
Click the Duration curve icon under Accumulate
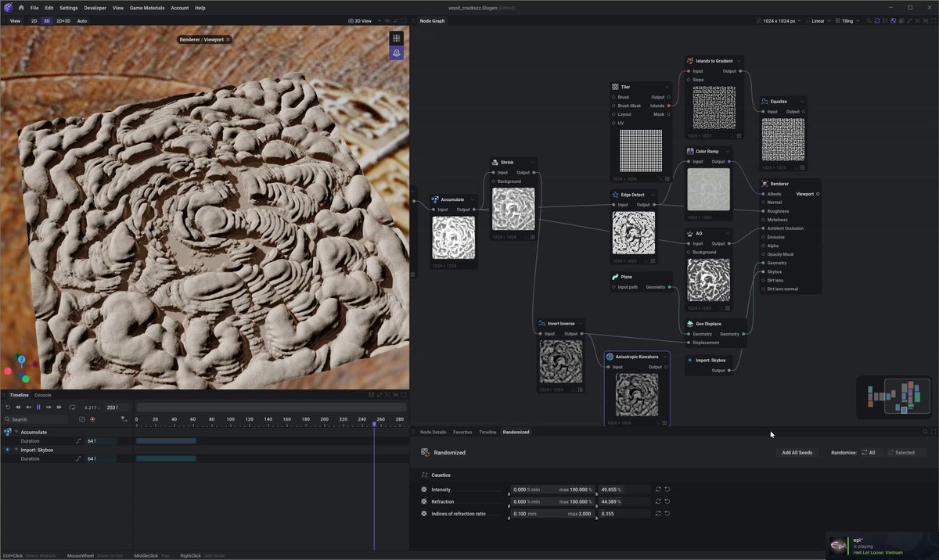78,441
